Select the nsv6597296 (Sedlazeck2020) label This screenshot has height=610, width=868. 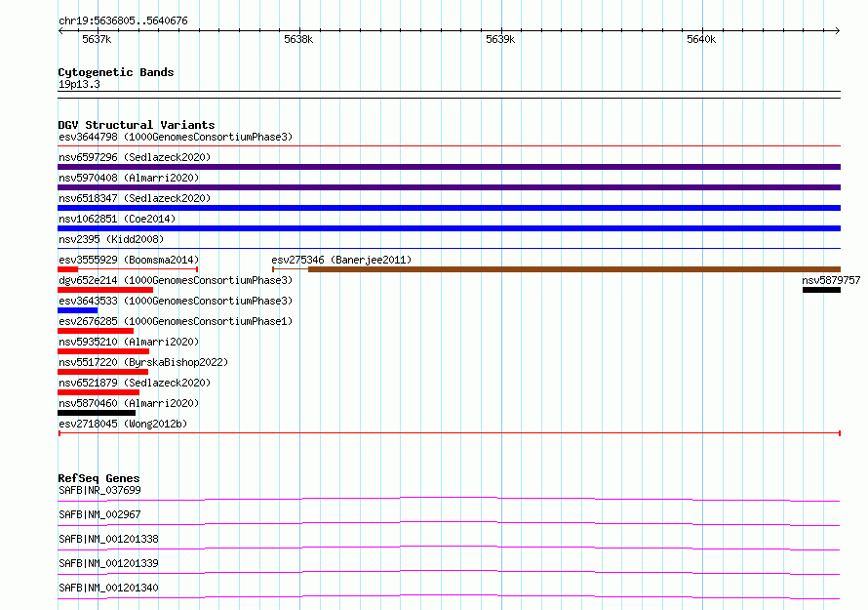tap(135, 157)
